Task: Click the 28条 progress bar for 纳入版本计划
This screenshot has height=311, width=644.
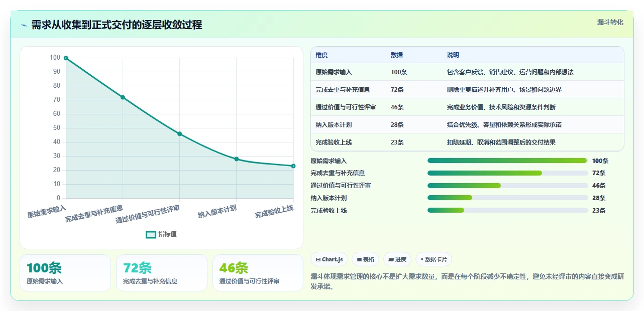Action: (x=507, y=198)
